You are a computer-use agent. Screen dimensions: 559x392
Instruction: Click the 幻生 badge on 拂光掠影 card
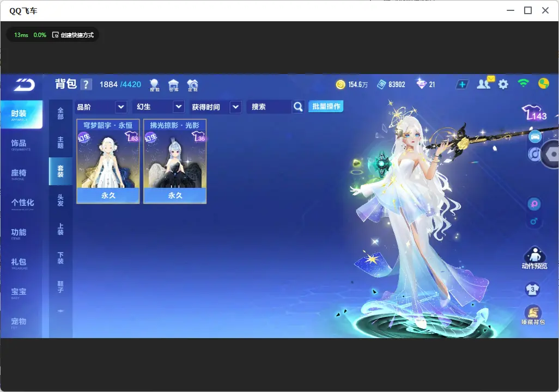click(150, 137)
